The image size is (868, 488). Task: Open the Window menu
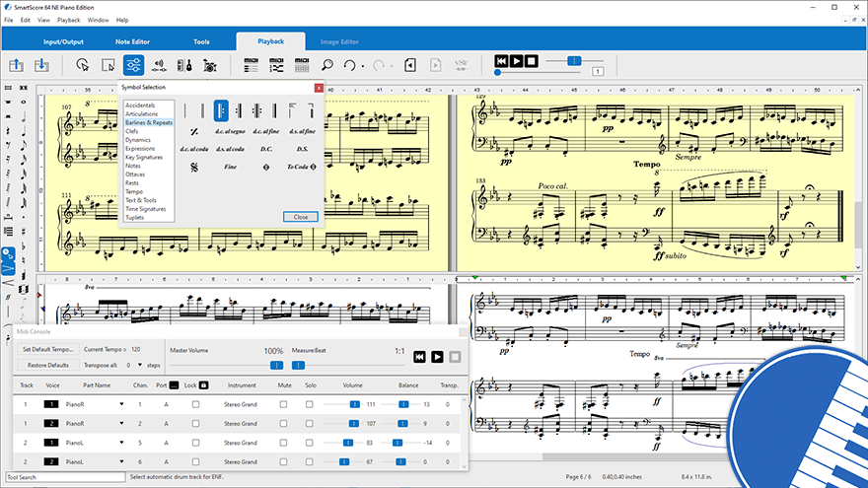(x=98, y=20)
